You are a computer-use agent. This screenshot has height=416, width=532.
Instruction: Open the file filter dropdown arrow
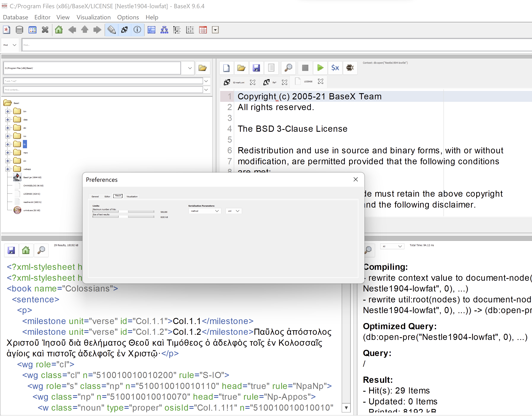pos(206,81)
